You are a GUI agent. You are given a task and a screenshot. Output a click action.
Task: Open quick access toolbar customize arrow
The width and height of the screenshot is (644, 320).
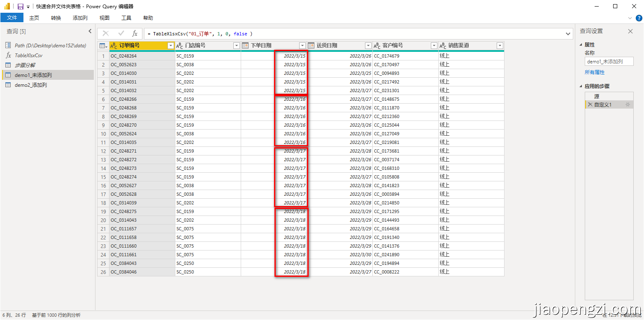28,7
